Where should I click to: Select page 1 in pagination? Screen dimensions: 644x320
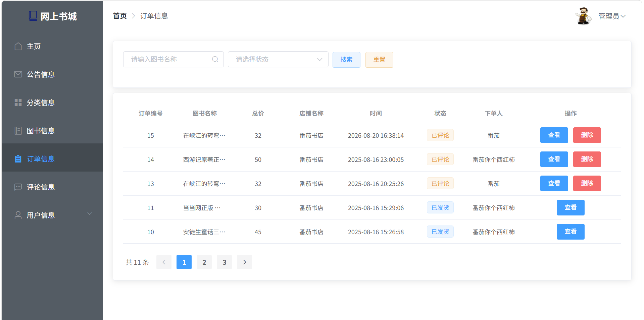(184, 262)
